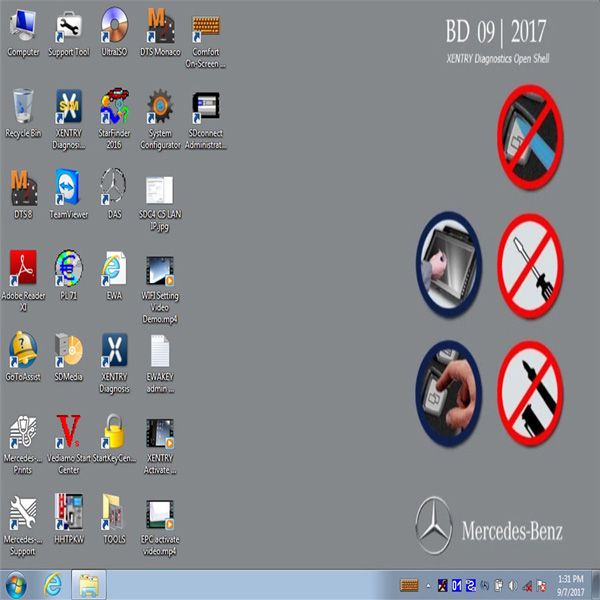
Task: Open SDconnect Administration shortcut
Action: [x=205, y=120]
